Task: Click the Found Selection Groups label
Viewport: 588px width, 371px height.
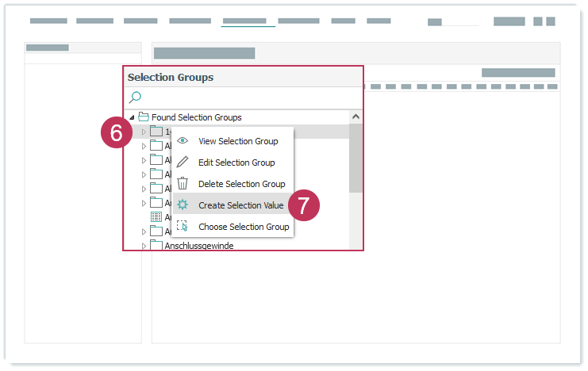Action: pyautogui.click(x=197, y=117)
